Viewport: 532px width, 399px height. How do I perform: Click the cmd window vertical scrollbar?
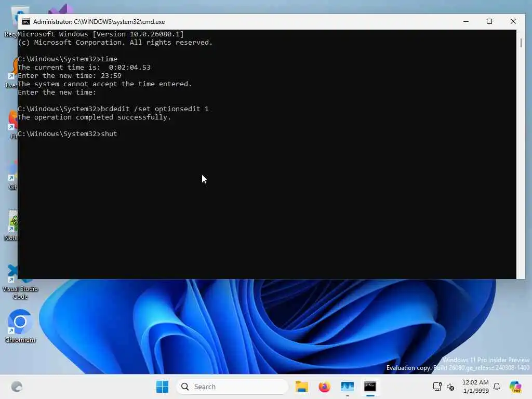point(521,154)
